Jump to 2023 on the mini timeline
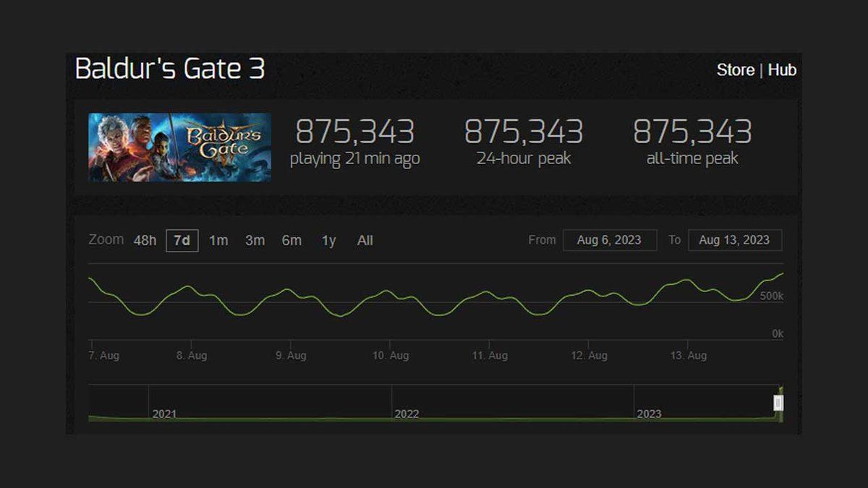 click(649, 412)
